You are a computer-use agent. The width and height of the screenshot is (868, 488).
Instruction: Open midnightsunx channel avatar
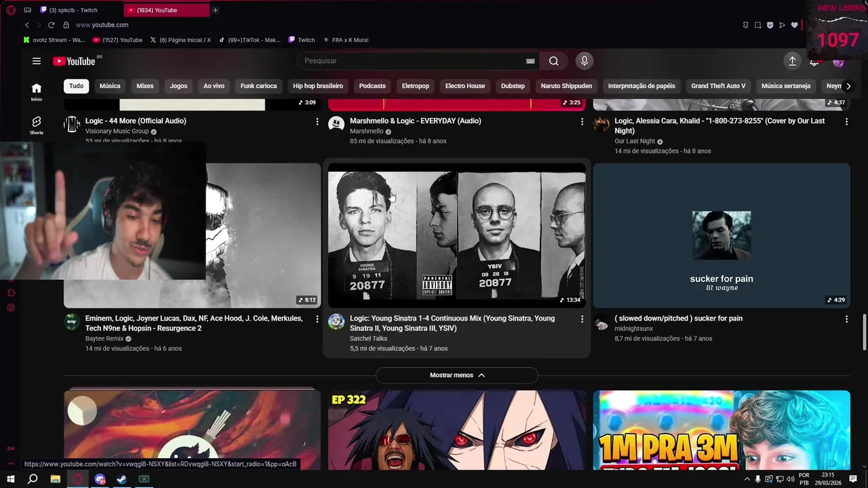[x=601, y=323]
